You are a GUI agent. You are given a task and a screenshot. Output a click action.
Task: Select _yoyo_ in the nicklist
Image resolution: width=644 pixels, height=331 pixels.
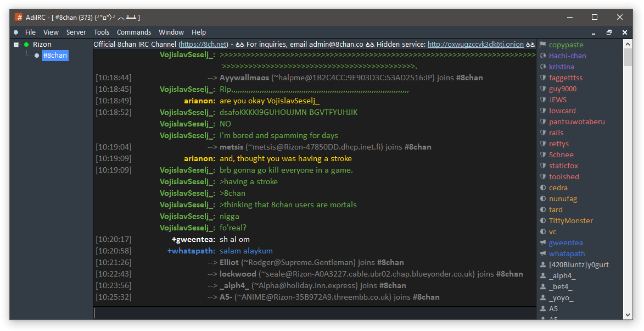[561, 297]
